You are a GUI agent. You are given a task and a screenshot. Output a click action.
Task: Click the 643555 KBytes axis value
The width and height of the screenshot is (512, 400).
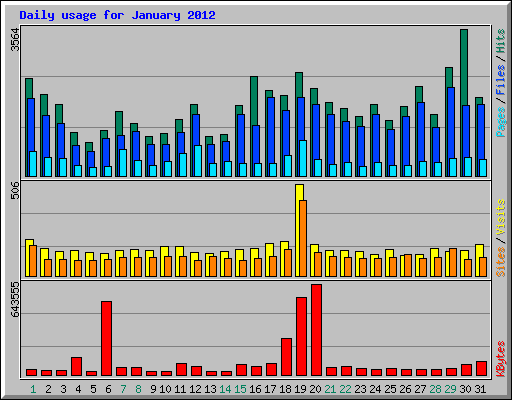15,299
